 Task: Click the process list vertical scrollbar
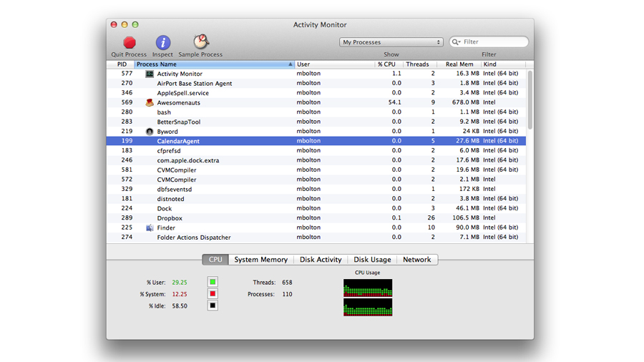click(530, 99)
